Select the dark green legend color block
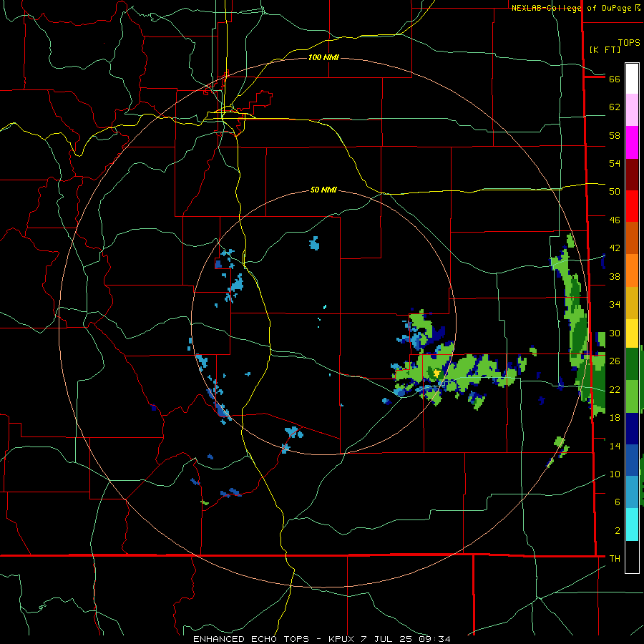This screenshot has height=644, width=644. (x=632, y=364)
